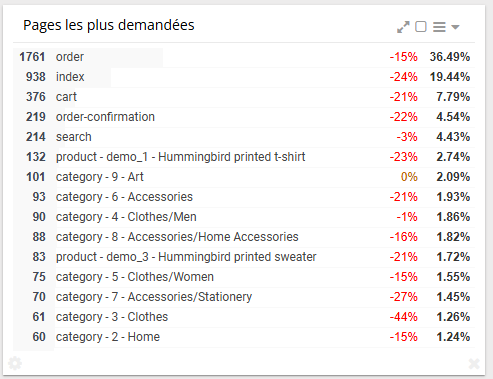Open 'Accessories/Home Accessories' category entry
The image size is (493, 379).
tap(244, 237)
